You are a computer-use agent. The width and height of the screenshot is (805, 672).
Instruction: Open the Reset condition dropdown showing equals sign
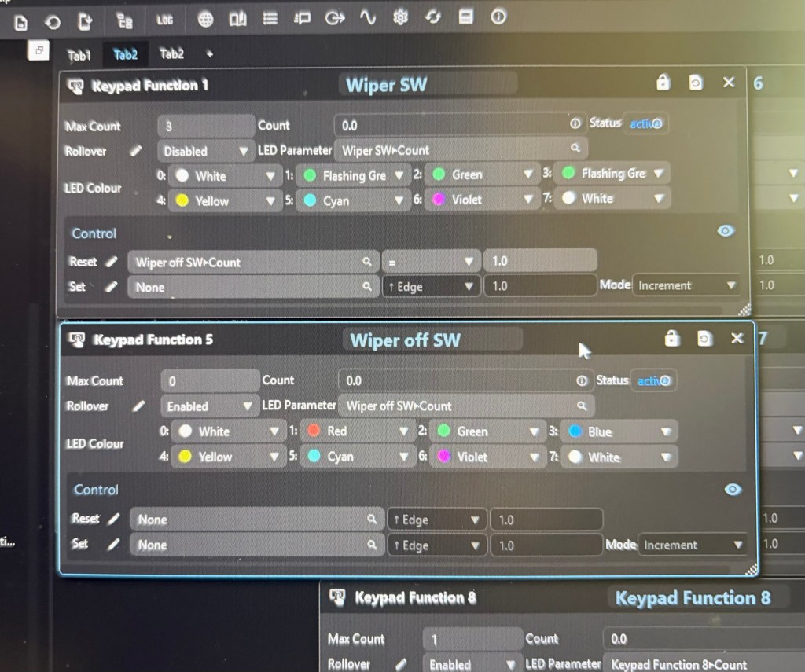click(x=431, y=261)
